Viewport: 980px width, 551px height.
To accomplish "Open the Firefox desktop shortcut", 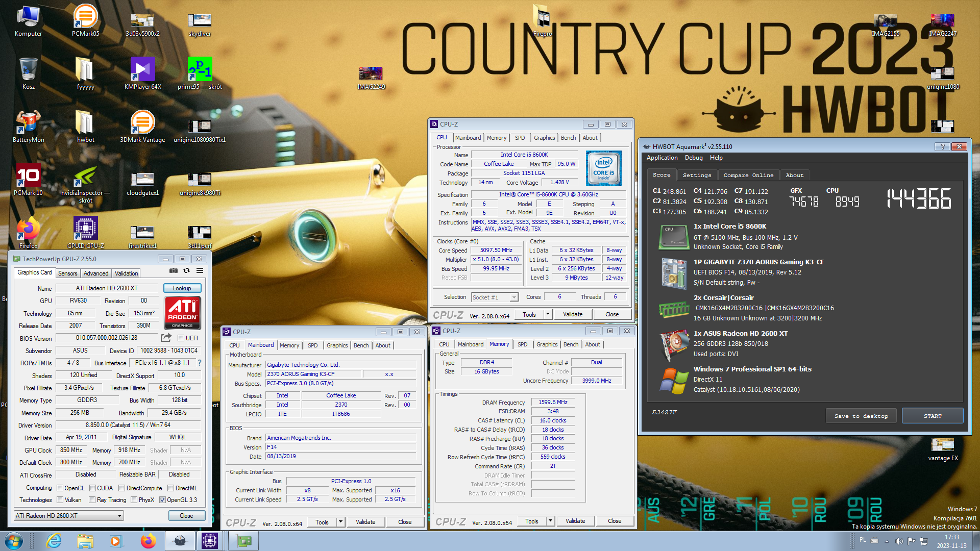I will tap(28, 233).
